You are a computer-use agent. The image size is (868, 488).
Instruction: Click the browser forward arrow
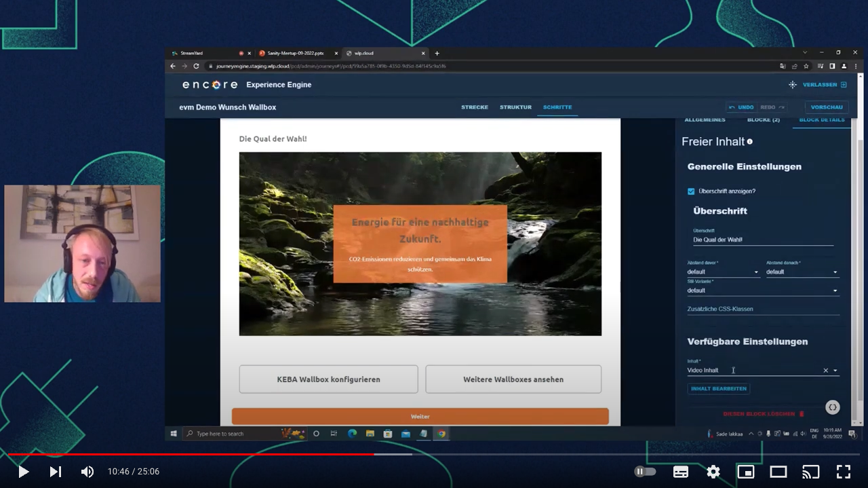pyautogui.click(x=184, y=66)
